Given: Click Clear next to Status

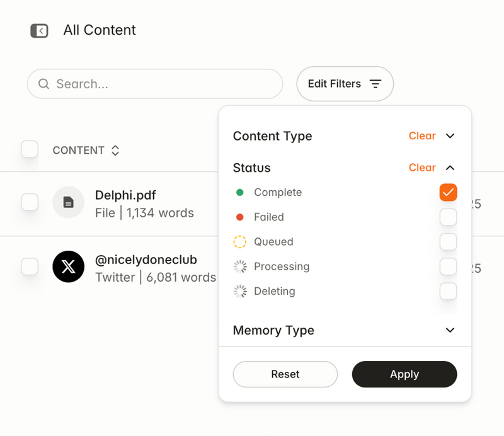Looking at the screenshot, I should click(422, 168).
